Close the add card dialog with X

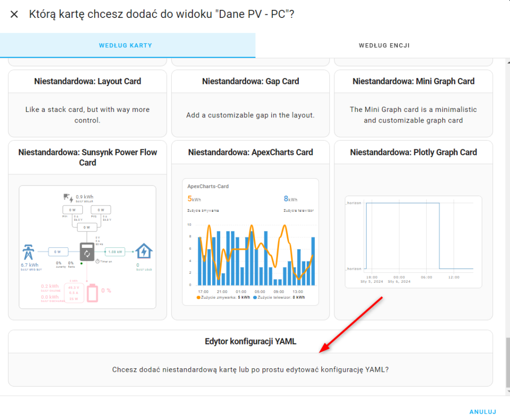coord(14,14)
